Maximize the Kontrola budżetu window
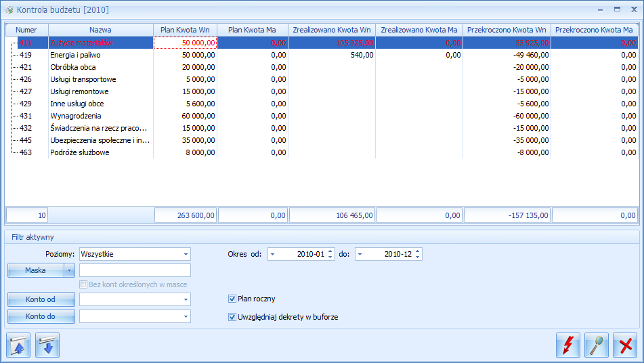 (x=618, y=9)
